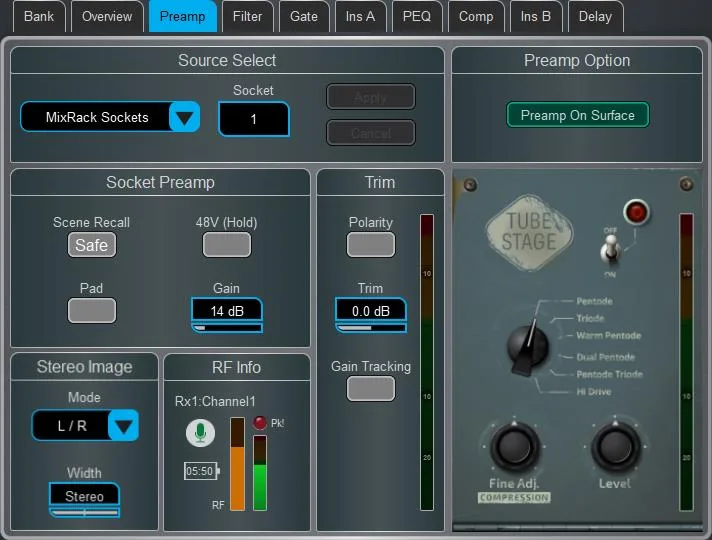Toggle Scene Recall Safe button
The width and height of the screenshot is (712, 540).
(x=92, y=245)
